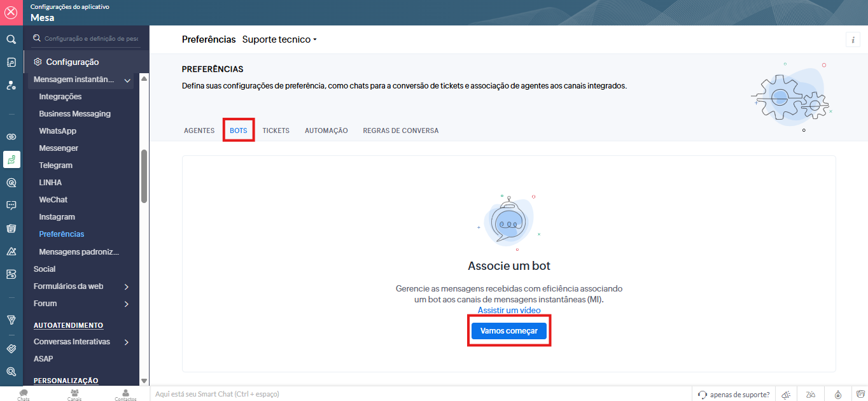Expand the Conversas Interativas submenu

point(127,342)
